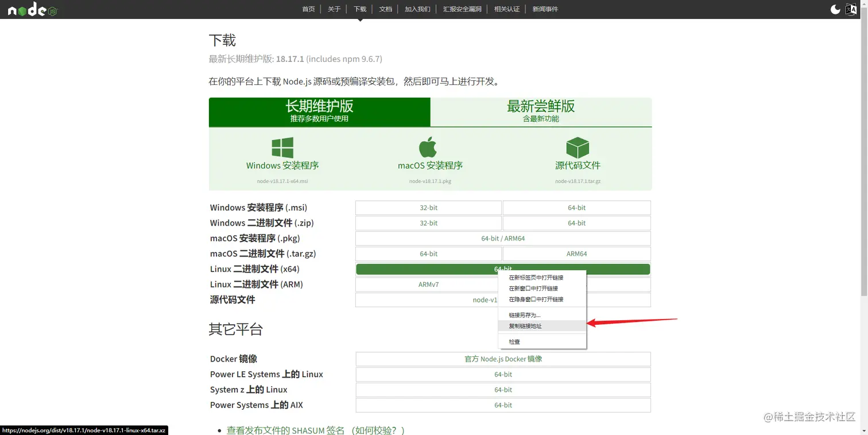Click the node-v1 source code file link
Image resolution: width=868 pixels, height=435 pixels.
485,300
